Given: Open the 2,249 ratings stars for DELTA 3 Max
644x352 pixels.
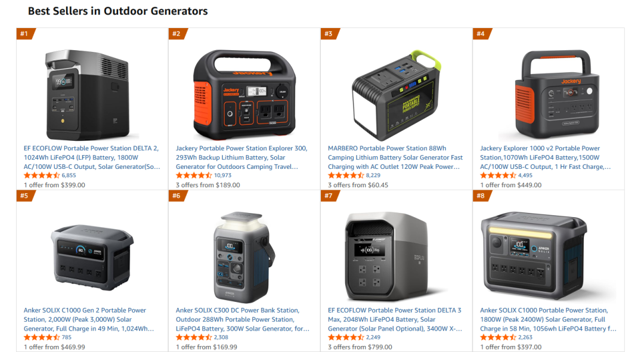Looking at the screenshot, I should (346, 338).
